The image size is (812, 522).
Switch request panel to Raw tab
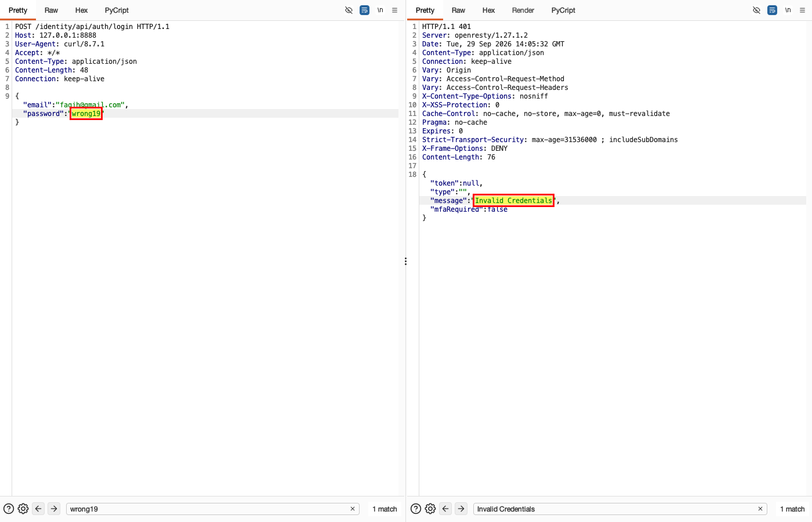coord(51,10)
